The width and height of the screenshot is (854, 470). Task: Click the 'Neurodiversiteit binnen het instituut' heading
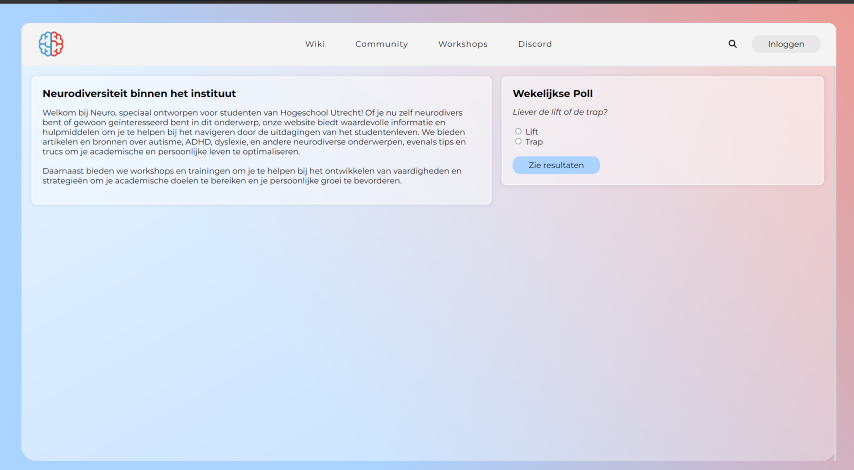coord(139,93)
